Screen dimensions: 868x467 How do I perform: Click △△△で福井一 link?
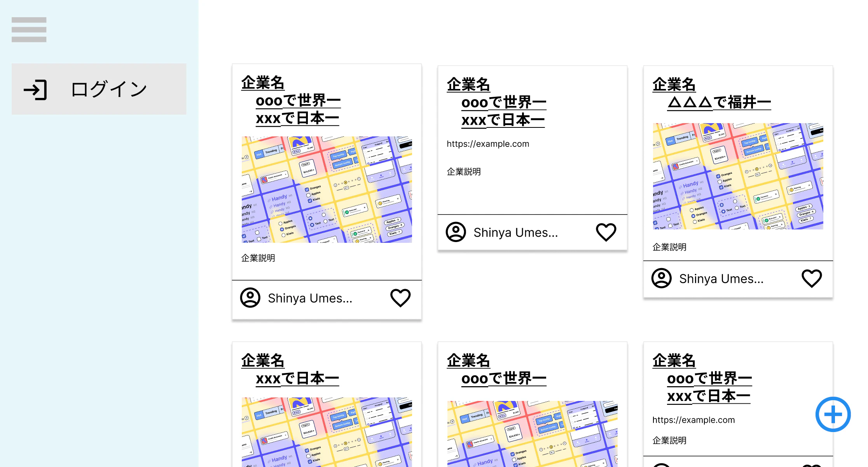point(719,103)
